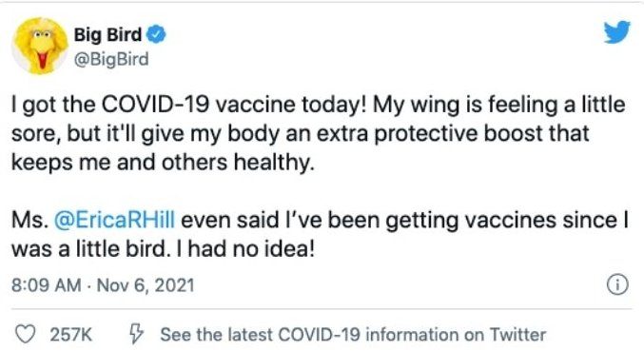The width and height of the screenshot is (644, 351).
Task: Click the 257K likes count
Action: pos(71,334)
